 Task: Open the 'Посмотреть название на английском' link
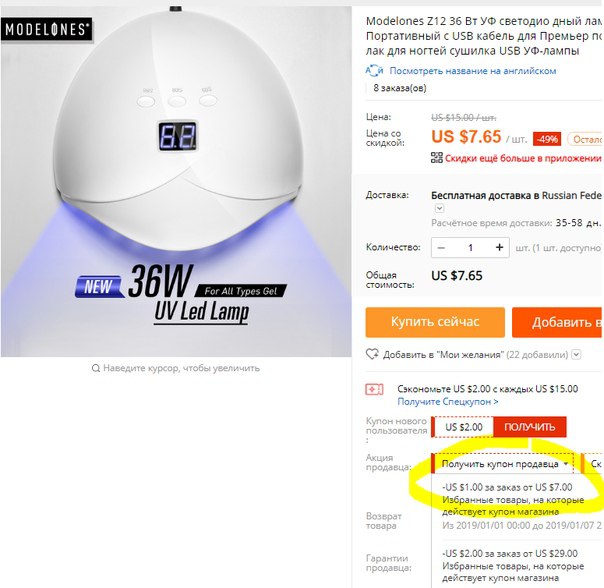pyautogui.click(x=473, y=71)
